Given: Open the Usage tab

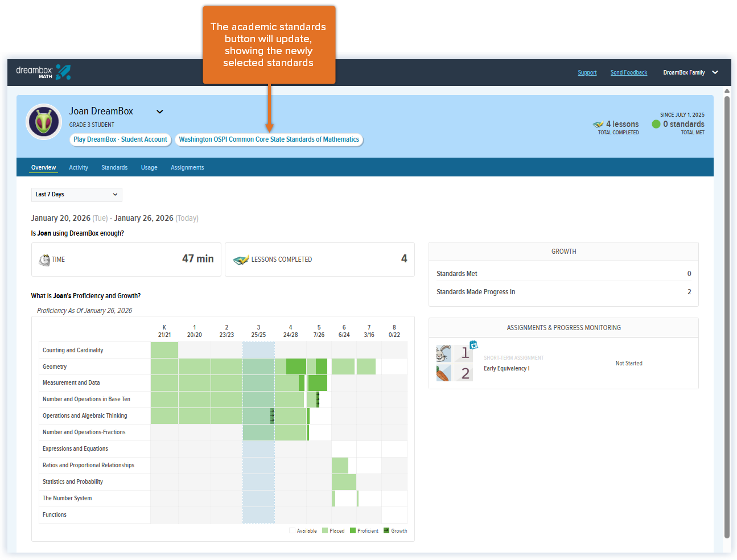Looking at the screenshot, I should [149, 167].
